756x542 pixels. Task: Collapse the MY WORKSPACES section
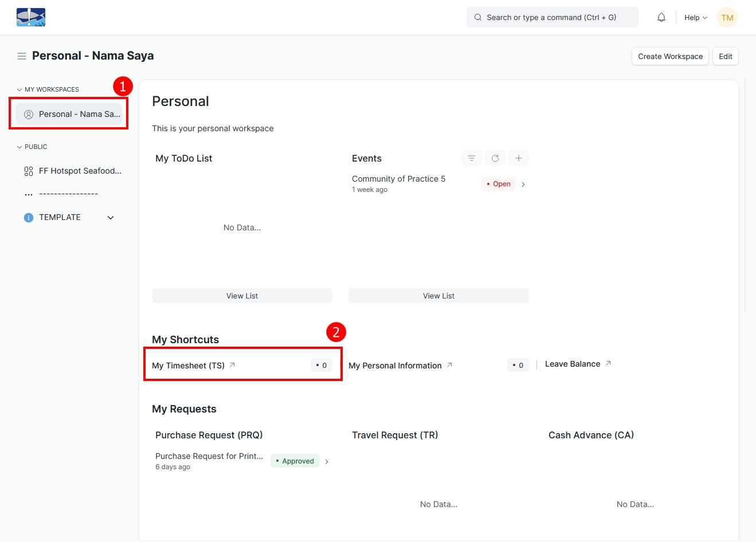19,89
